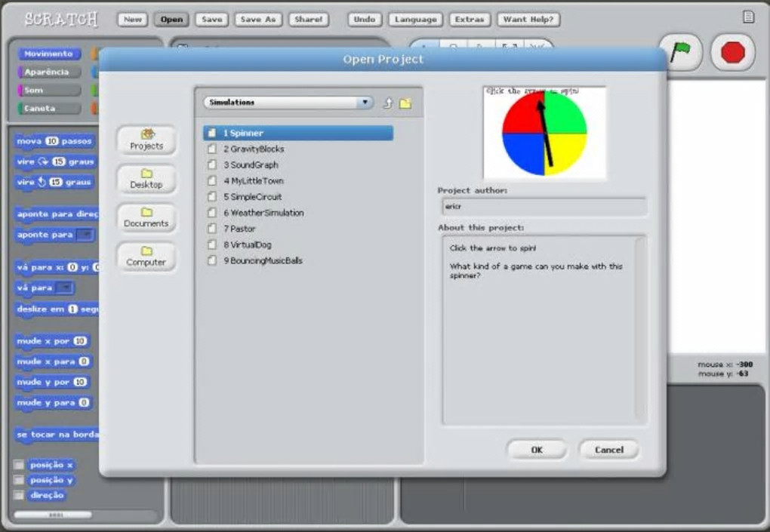This screenshot has width=770, height=532.
Task: Go up one folder level arrow icon
Action: tap(388, 103)
